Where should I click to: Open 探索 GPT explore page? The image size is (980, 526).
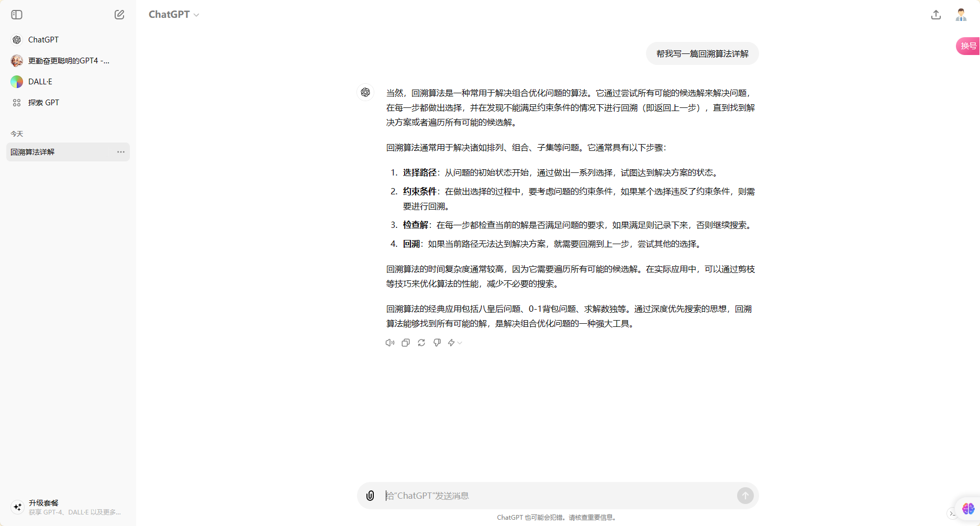coord(43,103)
